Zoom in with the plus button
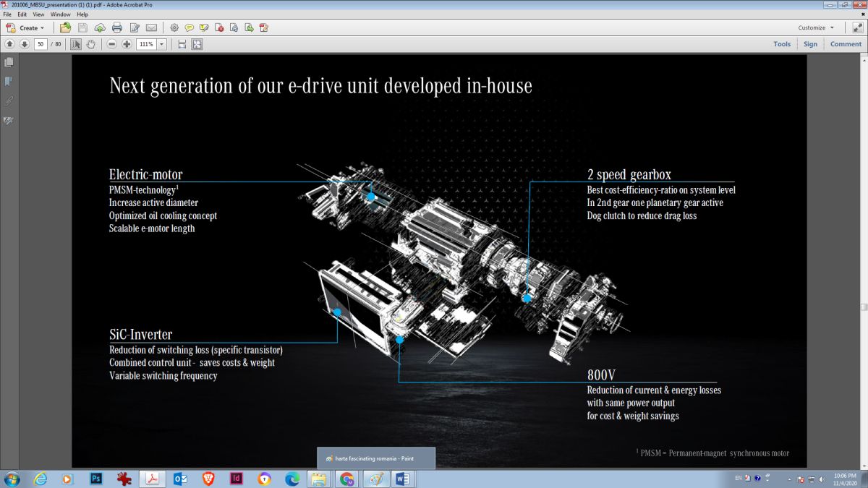This screenshot has width=868, height=488. click(127, 44)
